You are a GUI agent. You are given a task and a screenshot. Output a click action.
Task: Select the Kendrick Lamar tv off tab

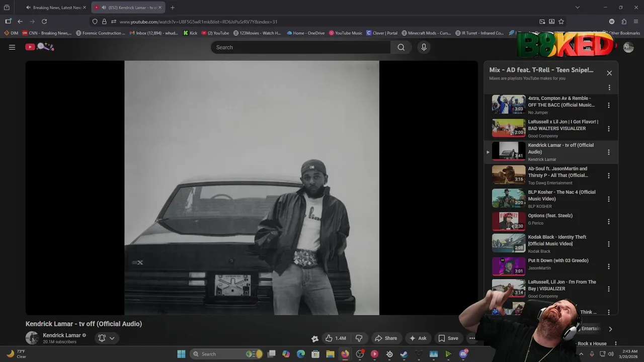point(129,8)
